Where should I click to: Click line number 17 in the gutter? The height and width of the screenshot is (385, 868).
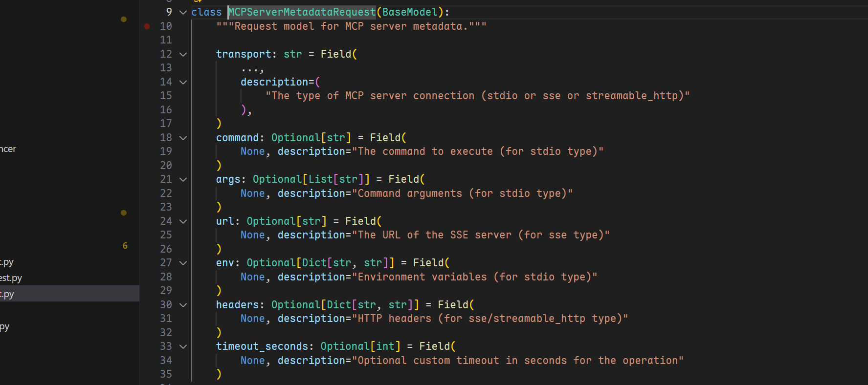(x=166, y=124)
